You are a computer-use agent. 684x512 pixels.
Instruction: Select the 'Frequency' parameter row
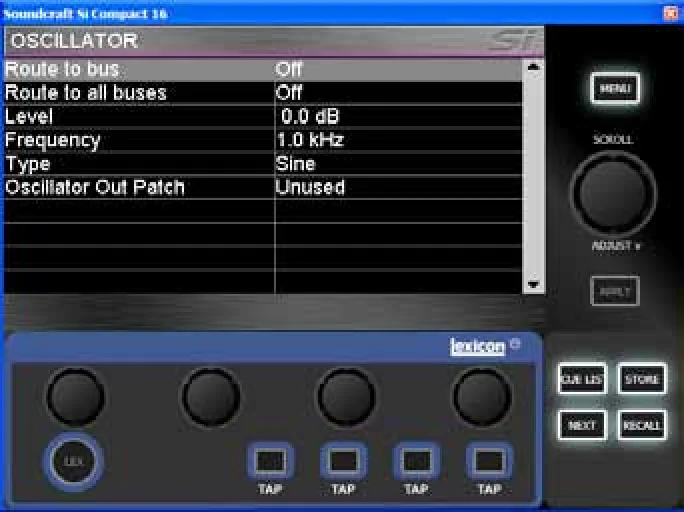[263, 140]
